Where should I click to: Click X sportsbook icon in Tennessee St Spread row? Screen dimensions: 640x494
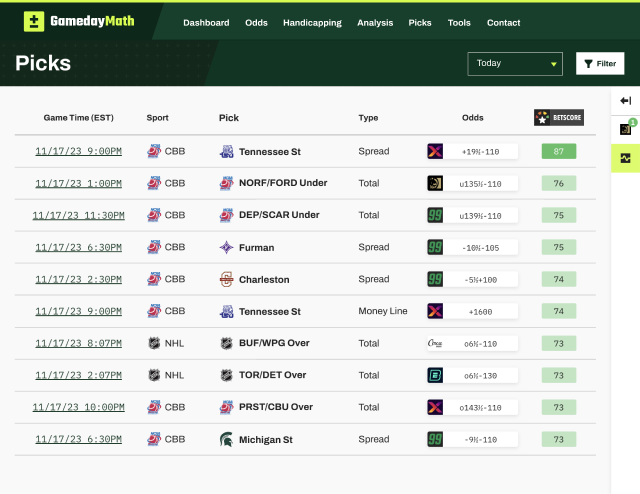(x=435, y=151)
